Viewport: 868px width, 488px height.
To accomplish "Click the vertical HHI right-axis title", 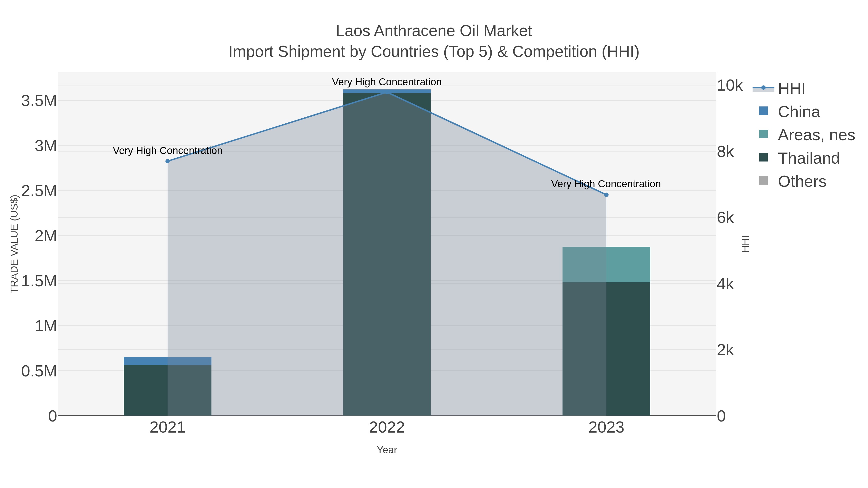I will coord(745,244).
